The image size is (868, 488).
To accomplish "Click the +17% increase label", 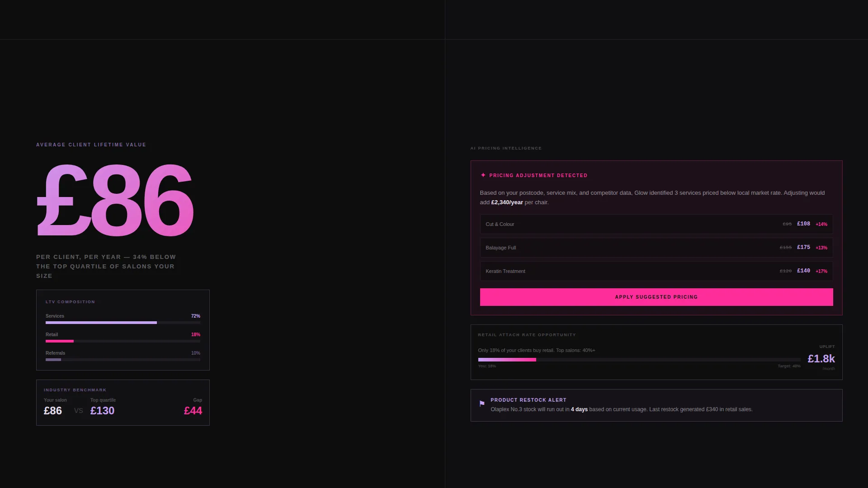I will (x=821, y=271).
